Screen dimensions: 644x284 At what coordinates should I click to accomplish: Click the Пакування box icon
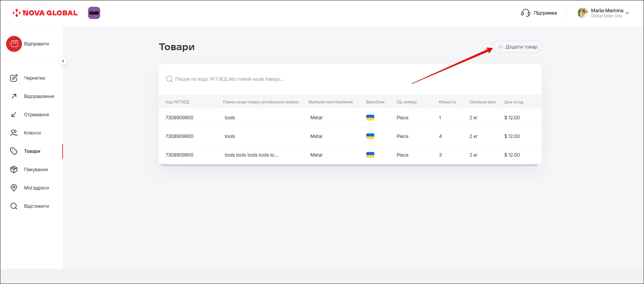coord(14,169)
